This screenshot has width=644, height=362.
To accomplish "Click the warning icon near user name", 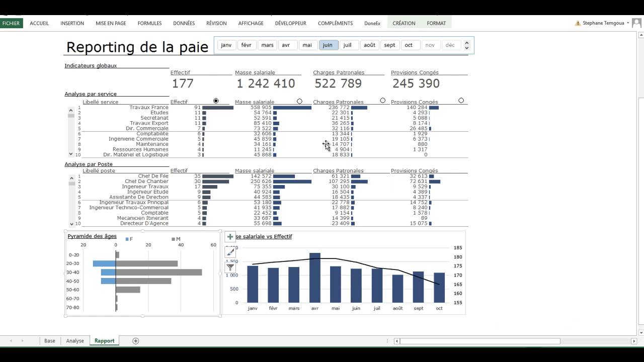I will point(578,23).
